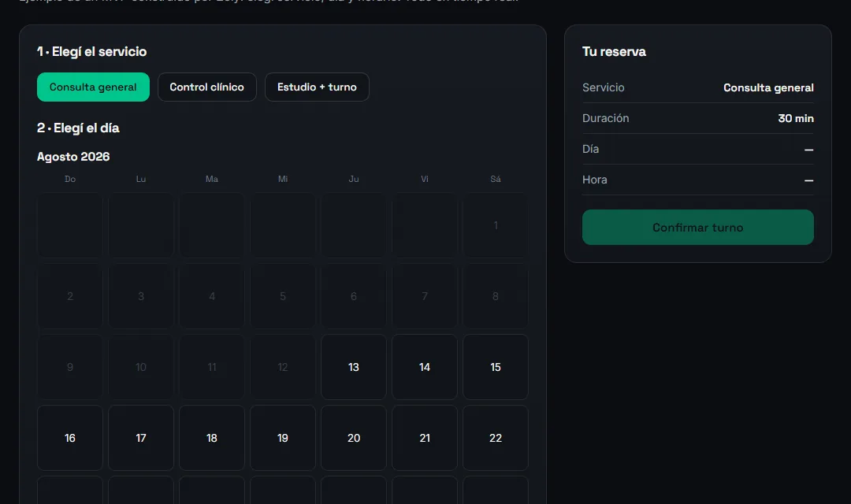This screenshot has height=504, width=851.
Task: Confirm the booking with Confirmar turno
Action: pos(698,228)
